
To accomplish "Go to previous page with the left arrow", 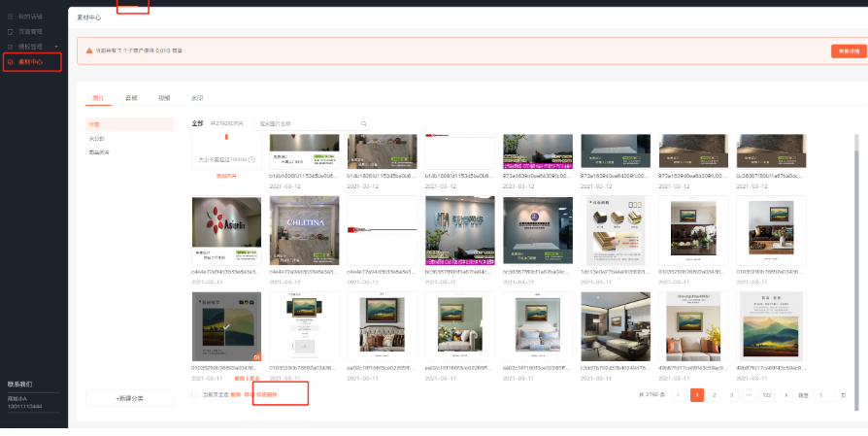I will pyautogui.click(x=677, y=395).
